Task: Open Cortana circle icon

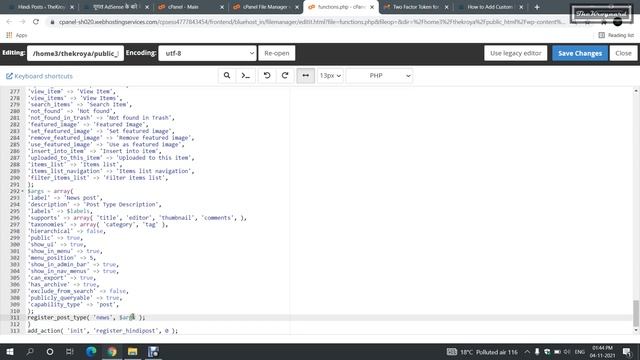Action: pyautogui.click(x=50, y=351)
